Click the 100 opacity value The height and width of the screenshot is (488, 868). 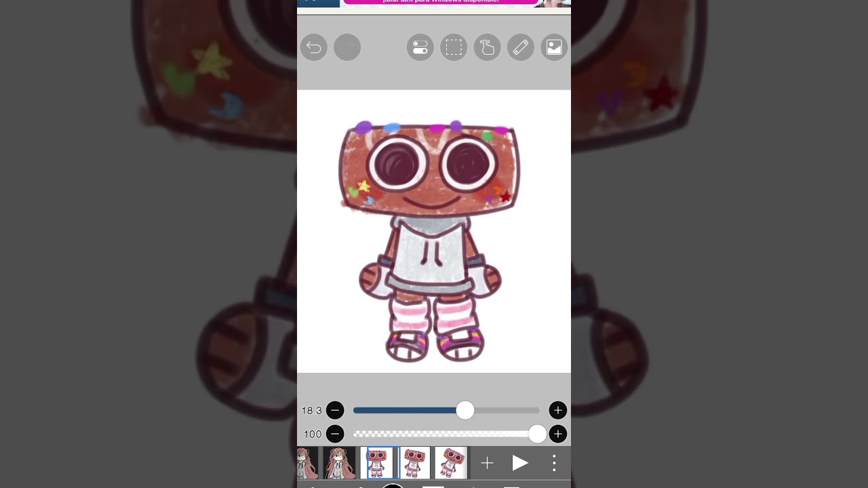coord(313,434)
